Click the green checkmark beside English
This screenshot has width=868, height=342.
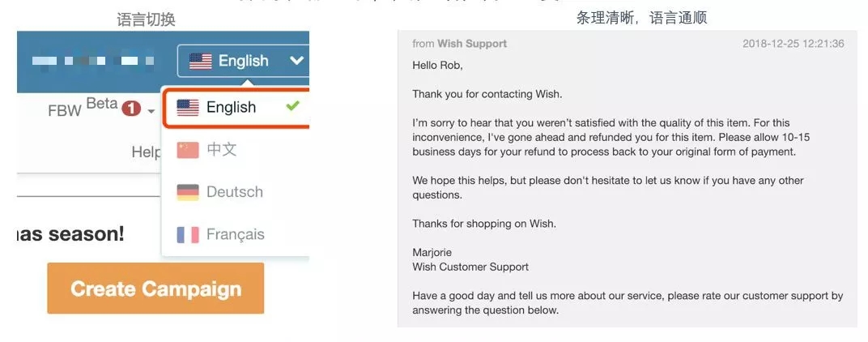point(292,107)
